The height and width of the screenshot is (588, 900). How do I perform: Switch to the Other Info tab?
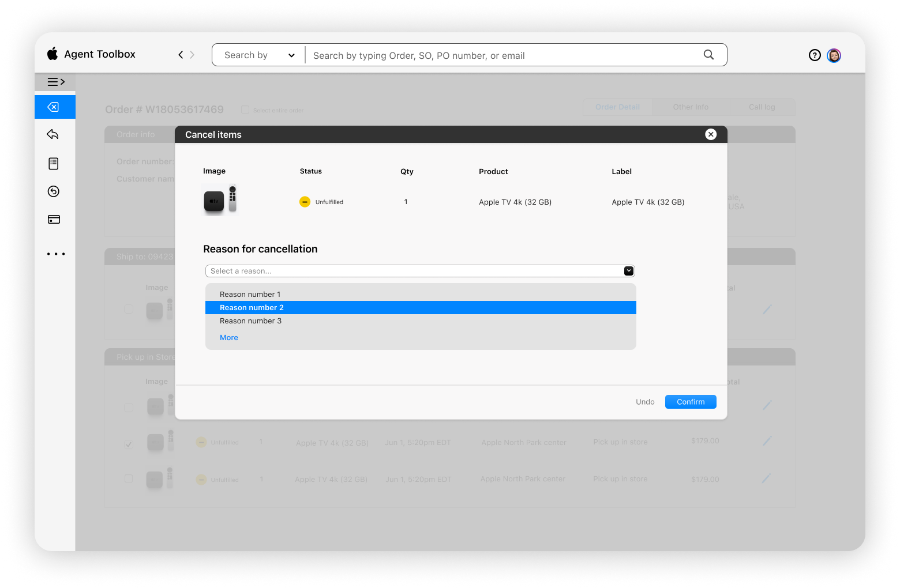[691, 107]
